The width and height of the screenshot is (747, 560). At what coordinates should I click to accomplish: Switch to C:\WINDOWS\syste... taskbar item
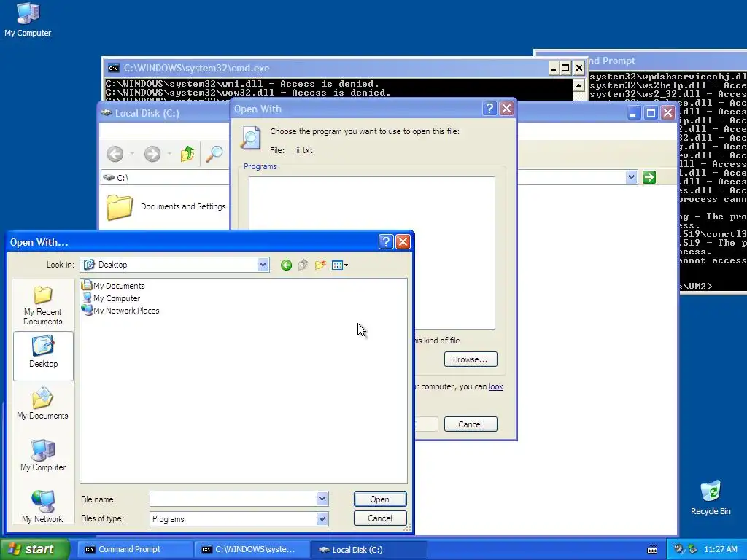[252, 550]
